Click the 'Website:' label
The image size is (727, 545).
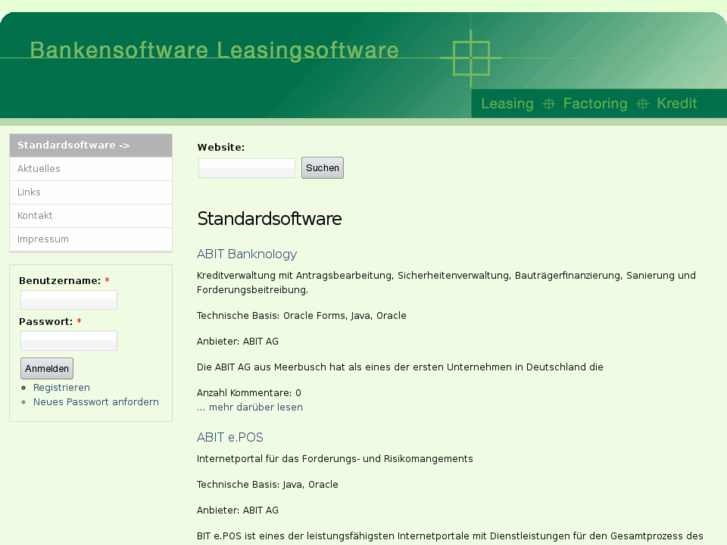coord(221,147)
